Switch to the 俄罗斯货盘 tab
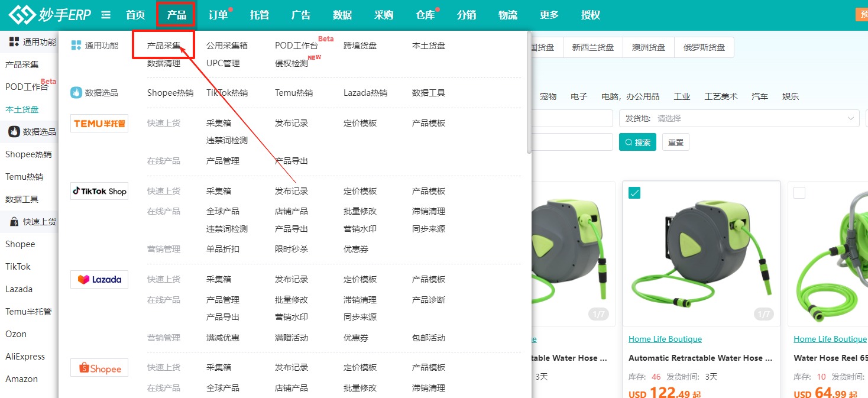The height and width of the screenshot is (398, 868). [704, 47]
